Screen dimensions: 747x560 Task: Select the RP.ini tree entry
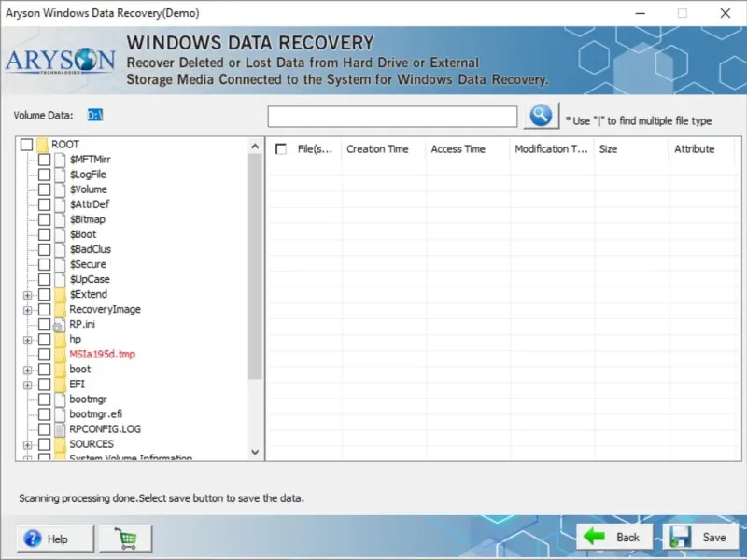click(x=82, y=324)
